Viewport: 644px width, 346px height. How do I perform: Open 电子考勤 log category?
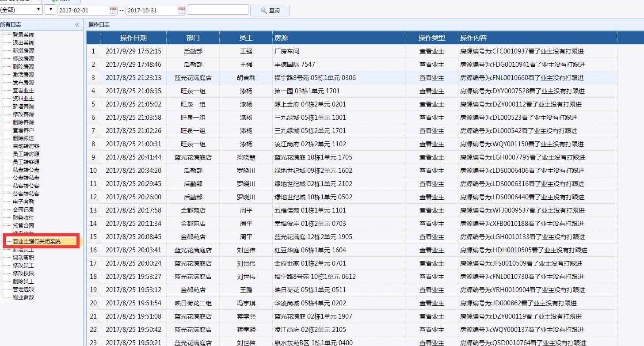pos(23,202)
